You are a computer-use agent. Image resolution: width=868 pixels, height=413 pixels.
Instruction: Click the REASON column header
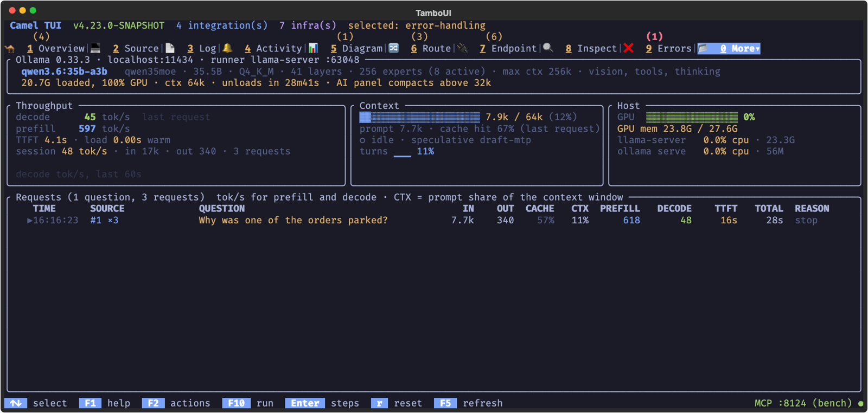click(x=812, y=209)
